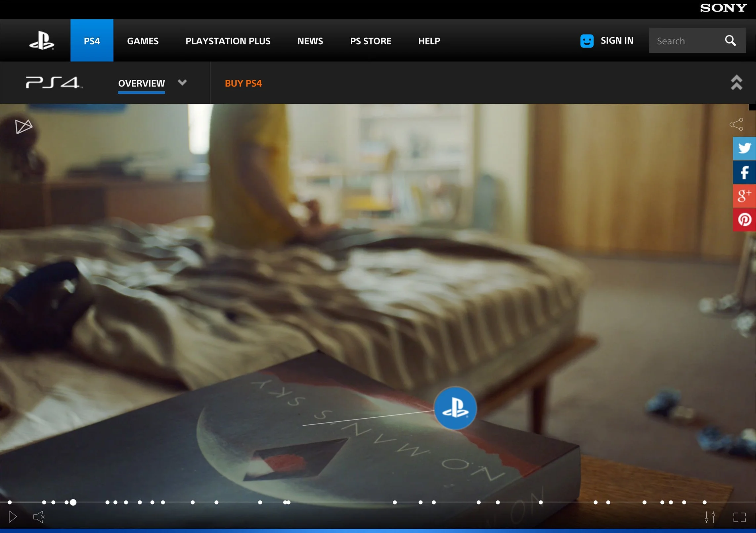
Task: Click the Buy PS4 link
Action: pos(243,83)
